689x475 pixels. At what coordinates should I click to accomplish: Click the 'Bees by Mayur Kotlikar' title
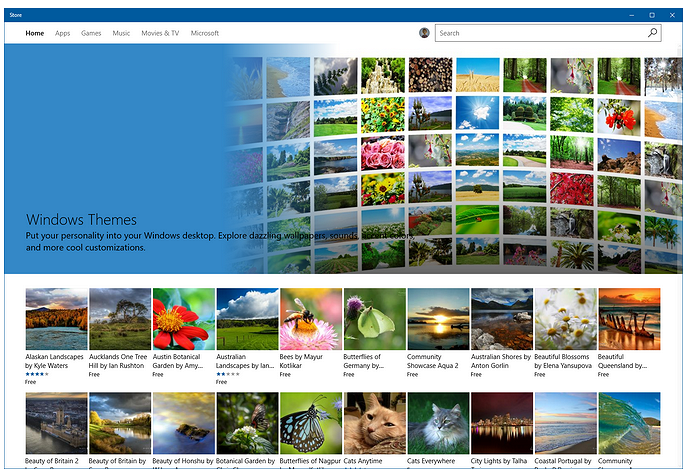pyautogui.click(x=301, y=361)
